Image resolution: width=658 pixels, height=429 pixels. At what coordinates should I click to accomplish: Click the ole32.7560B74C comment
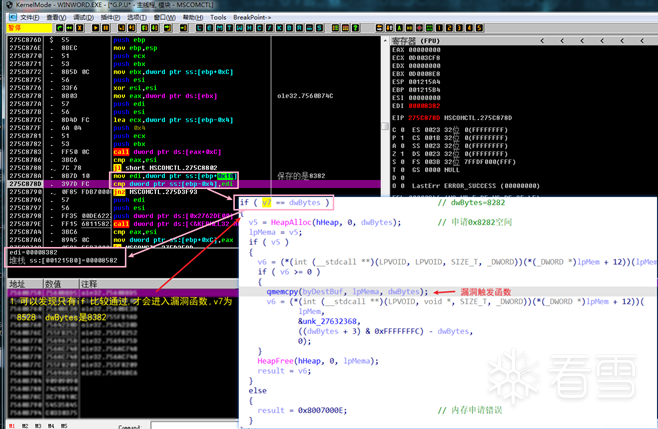coord(305,96)
